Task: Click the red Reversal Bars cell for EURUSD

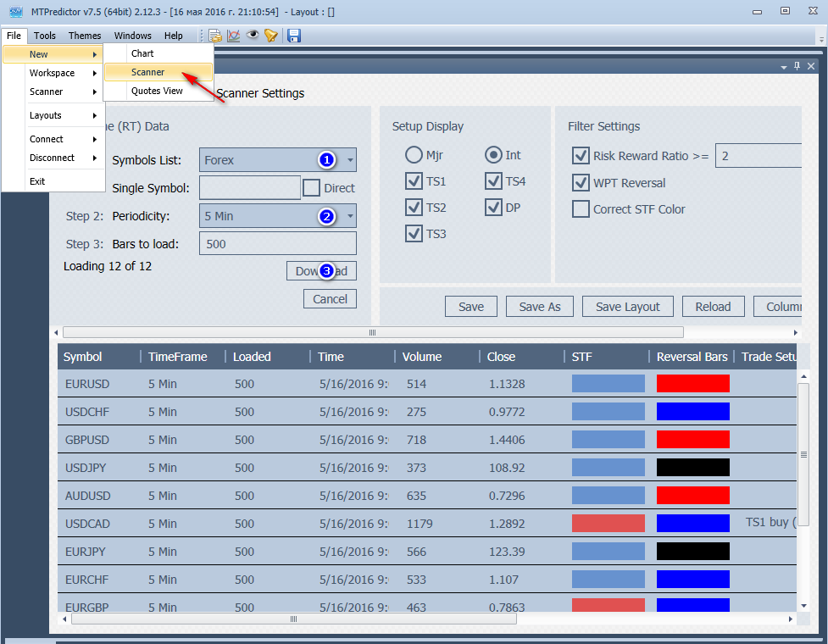Action: click(x=692, y=384)
